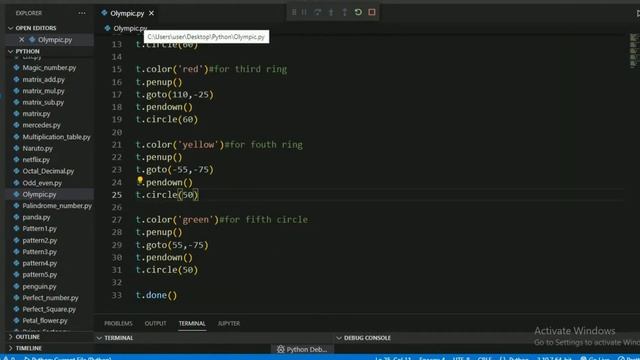The width and height of the screenshot is (640, 360).
Task: Select the Olympic.py editor tab
Action: coord(127,13)
